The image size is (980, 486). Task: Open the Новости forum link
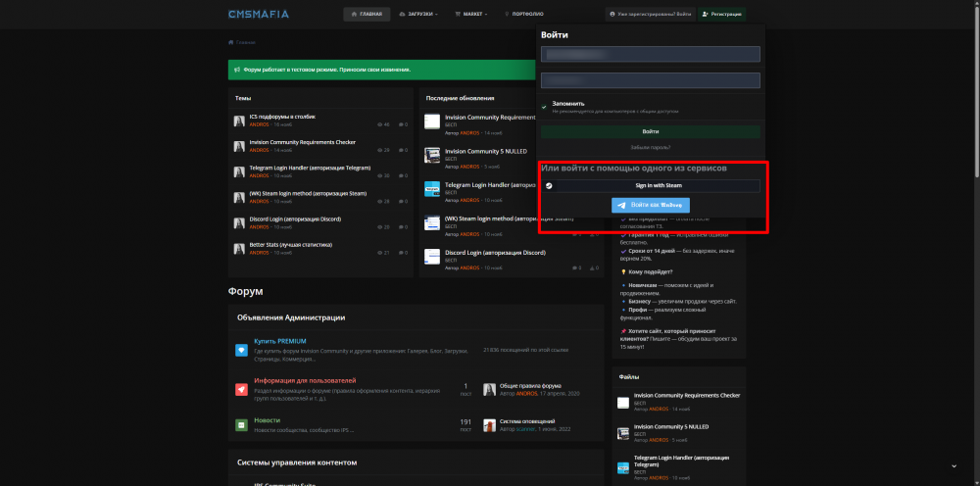pos(267,420)
